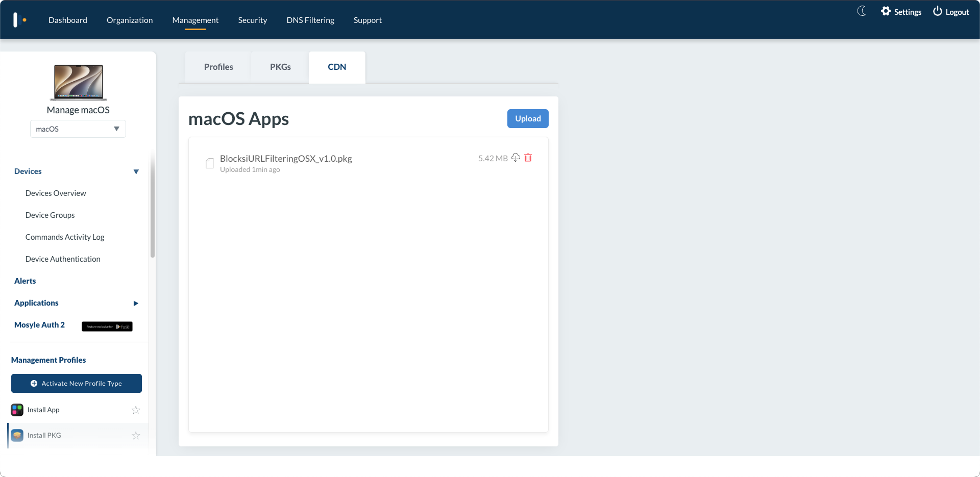
Task: Expand the Applications section arrow
Action: (136, 304)
